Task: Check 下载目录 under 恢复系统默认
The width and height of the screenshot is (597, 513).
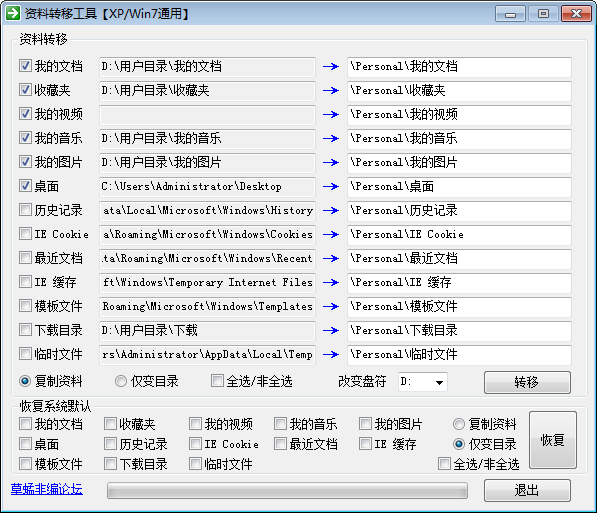Action: 110,464
